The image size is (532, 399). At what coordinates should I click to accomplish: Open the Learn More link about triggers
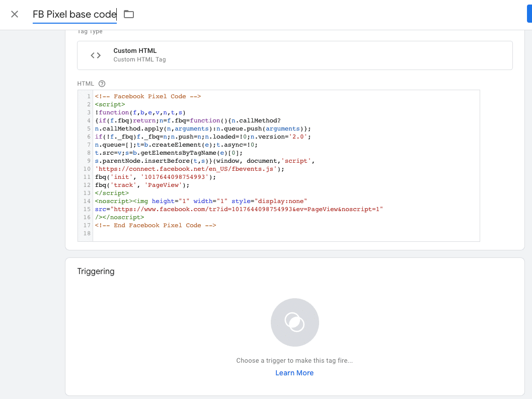pos(294,373)
